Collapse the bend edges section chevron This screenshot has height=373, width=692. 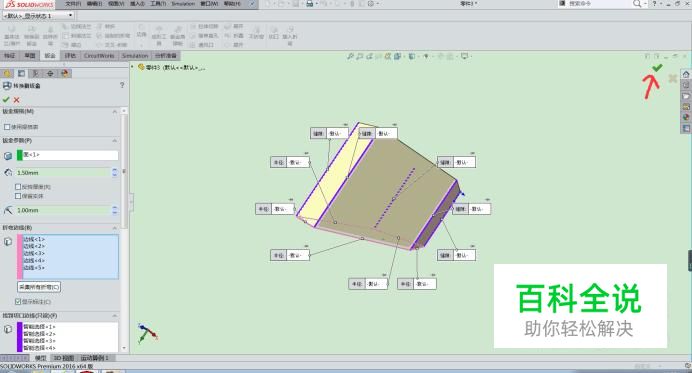click(115, 228)
